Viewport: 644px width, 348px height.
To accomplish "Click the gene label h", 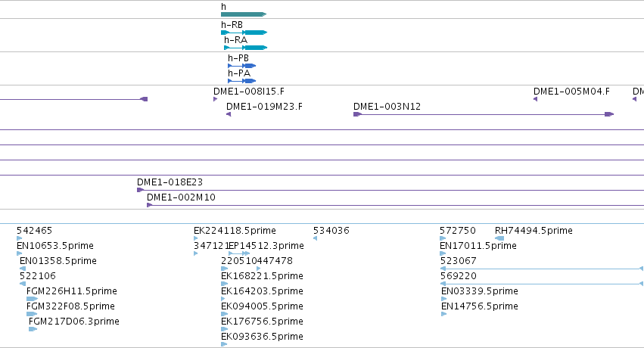I will tap(223, 7).
